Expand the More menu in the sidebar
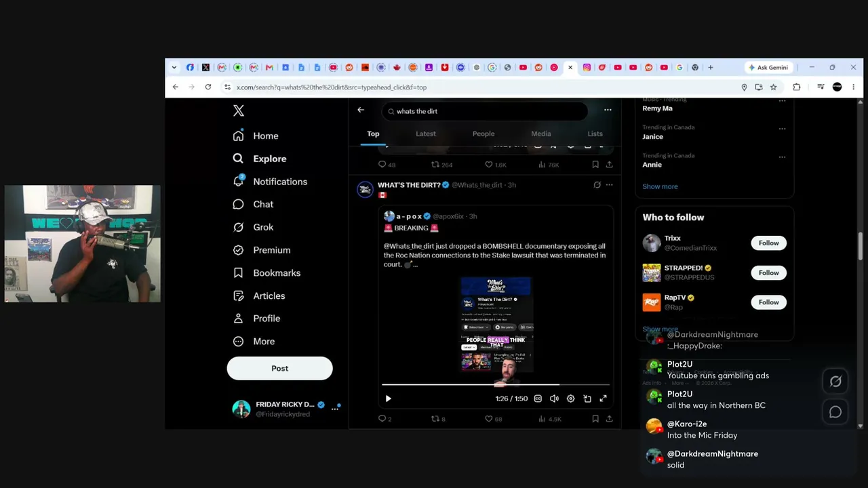The image size is (868, 488). (x=254, y=341)
